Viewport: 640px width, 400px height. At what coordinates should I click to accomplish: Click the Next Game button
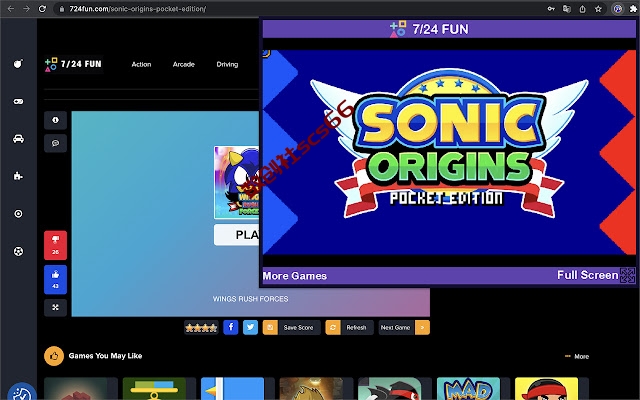pyautogui.click(x=404, y=327)
